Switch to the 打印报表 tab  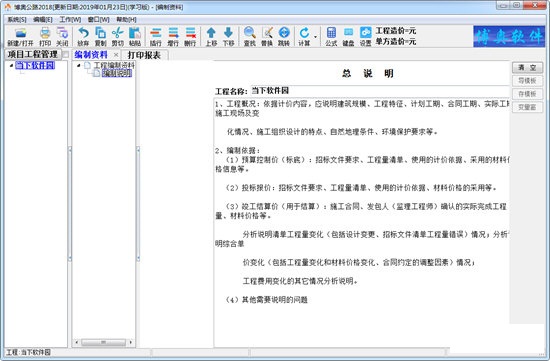[x=144, y=55]
